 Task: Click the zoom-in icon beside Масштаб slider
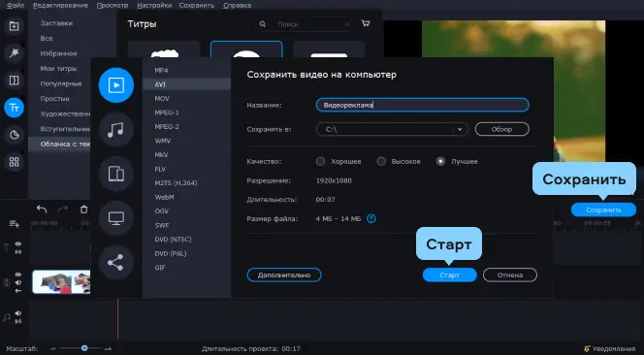point(108,349)
